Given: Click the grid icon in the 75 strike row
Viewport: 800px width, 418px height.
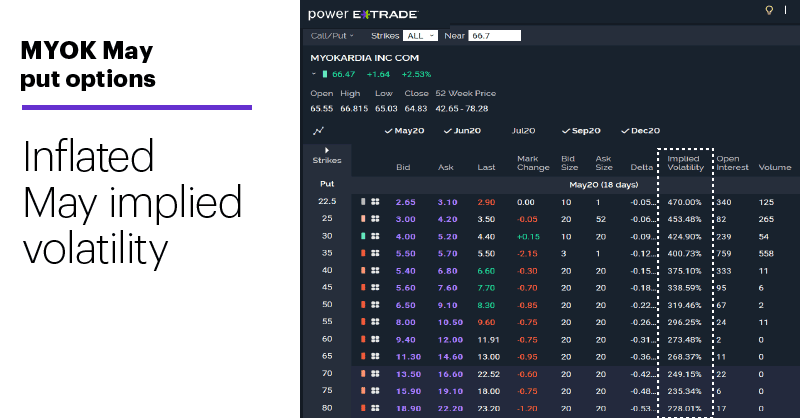Looking at the screenshot, I should coord(375,391).
